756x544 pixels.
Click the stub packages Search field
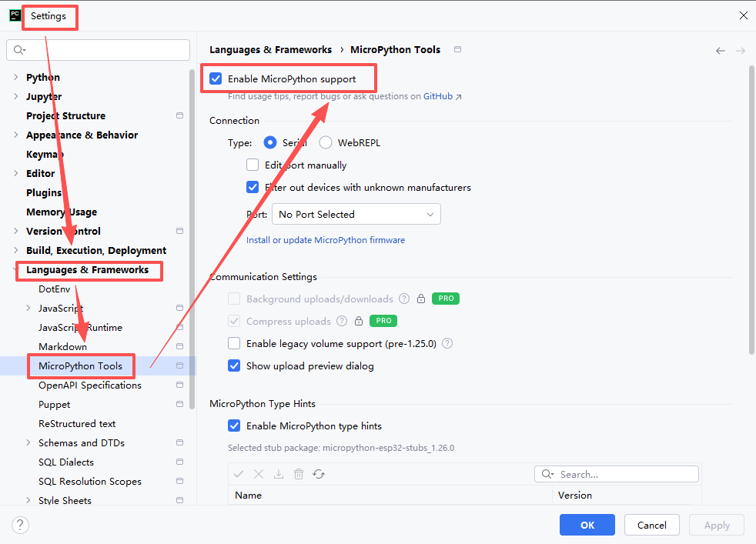(x=617, y=474)
